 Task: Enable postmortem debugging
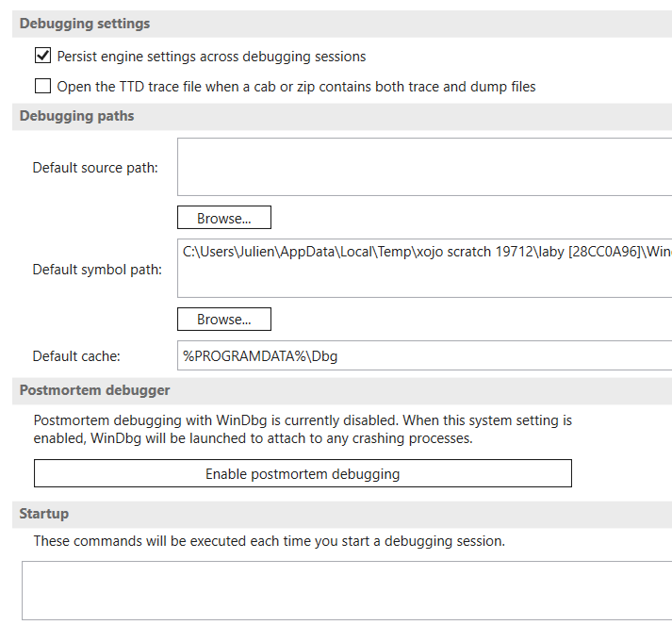click(x=303, y=473)
